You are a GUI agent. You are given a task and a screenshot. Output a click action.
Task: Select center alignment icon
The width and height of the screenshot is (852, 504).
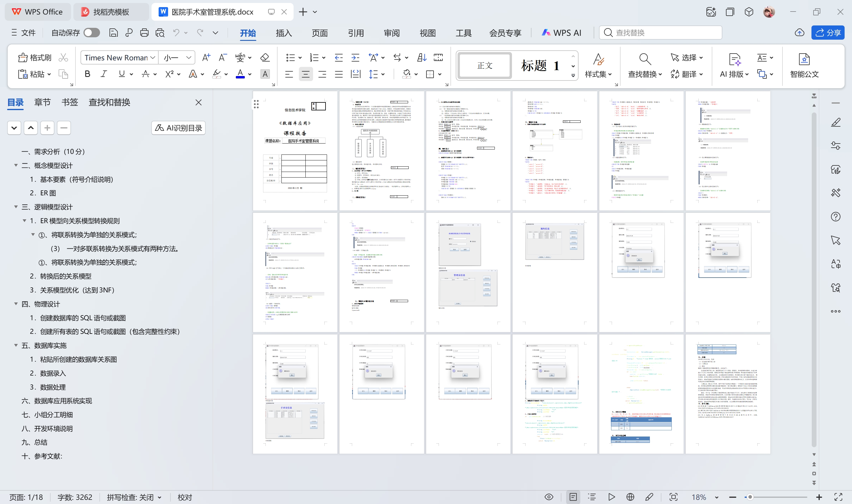click(x=305, y=74)
